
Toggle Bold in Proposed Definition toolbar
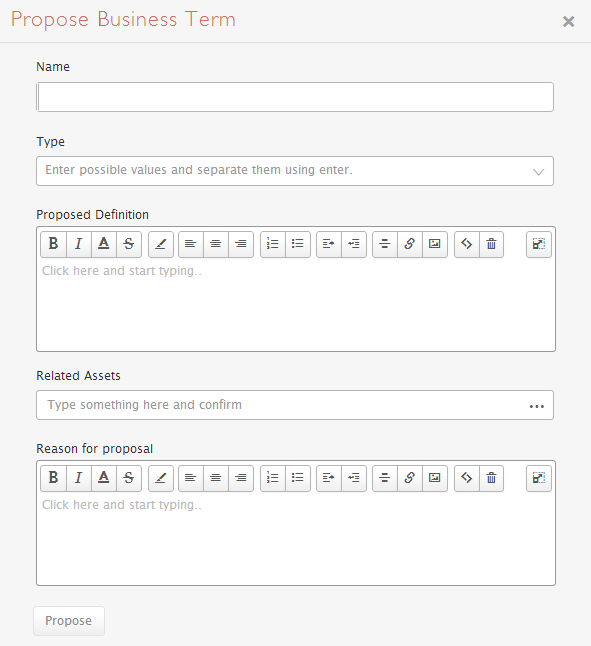[x=54, y=244]
